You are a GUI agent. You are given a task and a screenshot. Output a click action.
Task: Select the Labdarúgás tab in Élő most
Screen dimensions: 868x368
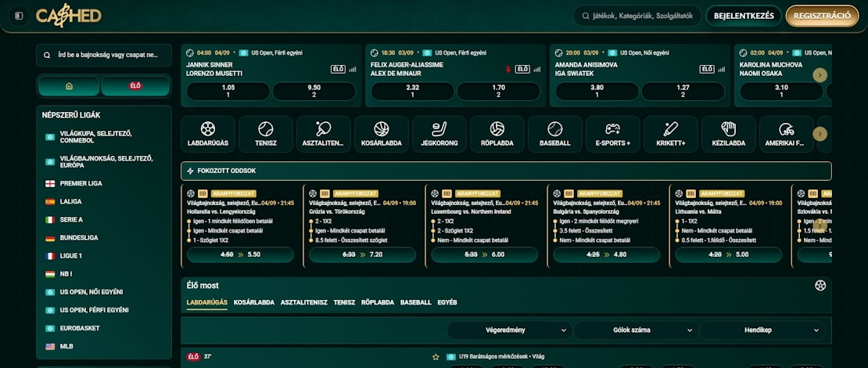(207, 302)
